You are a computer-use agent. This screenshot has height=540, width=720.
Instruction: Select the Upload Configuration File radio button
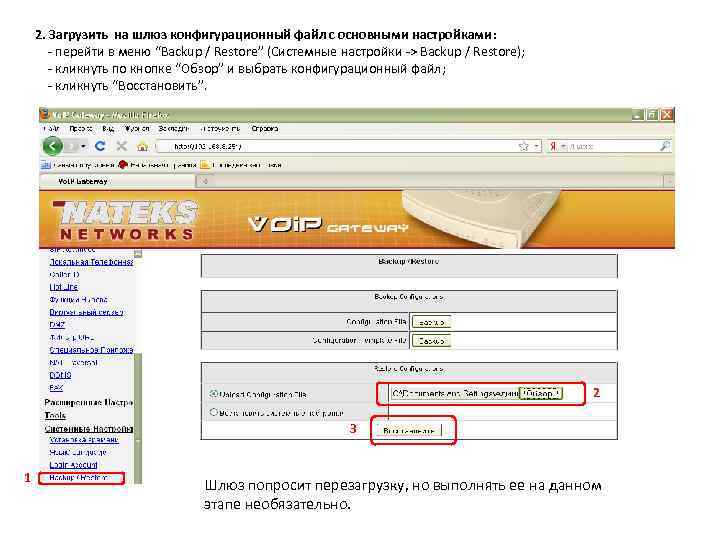click(214, 394)
